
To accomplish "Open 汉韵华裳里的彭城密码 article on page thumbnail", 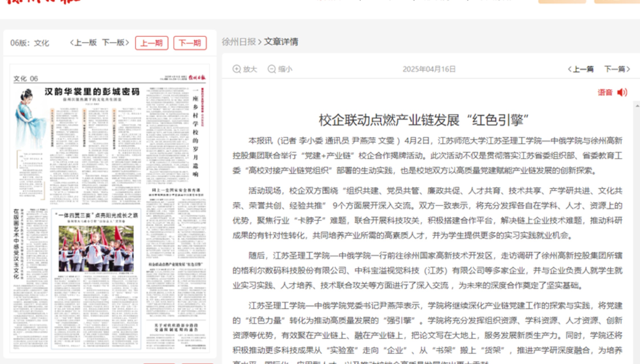I will pyautogui.click(x=92, y=92).
